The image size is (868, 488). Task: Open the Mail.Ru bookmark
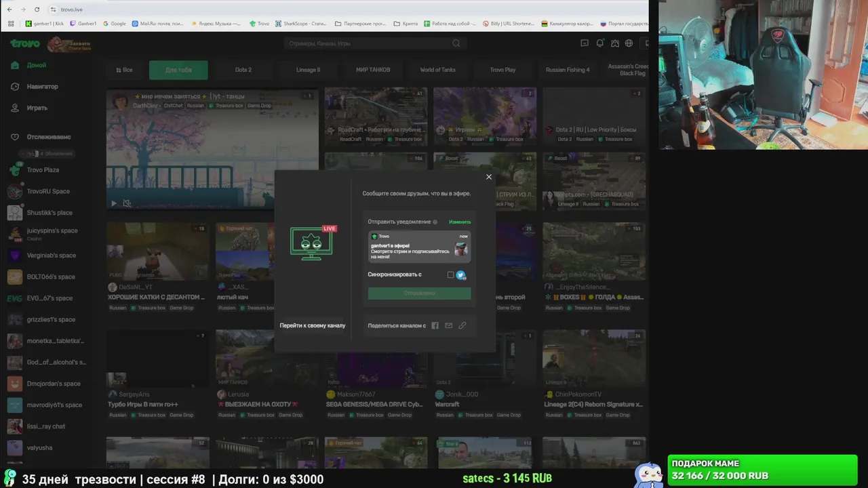pos(157,24)
